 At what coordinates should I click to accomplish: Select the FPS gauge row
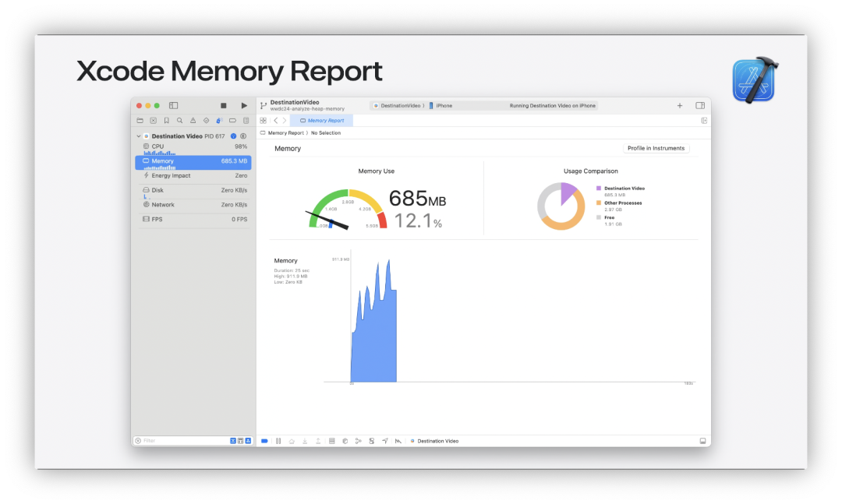click(x=193, y=220)
